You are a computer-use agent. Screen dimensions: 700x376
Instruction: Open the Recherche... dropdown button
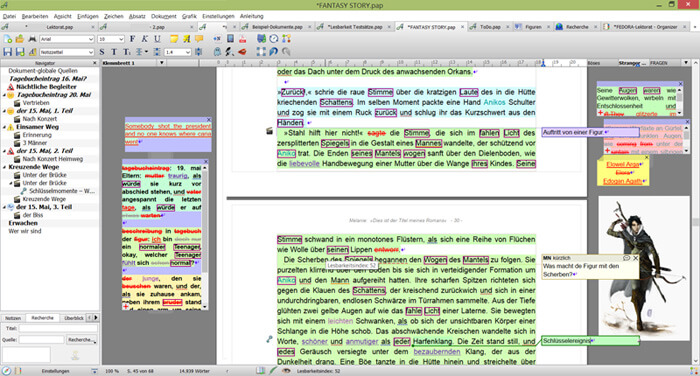(x=81, y=340)
